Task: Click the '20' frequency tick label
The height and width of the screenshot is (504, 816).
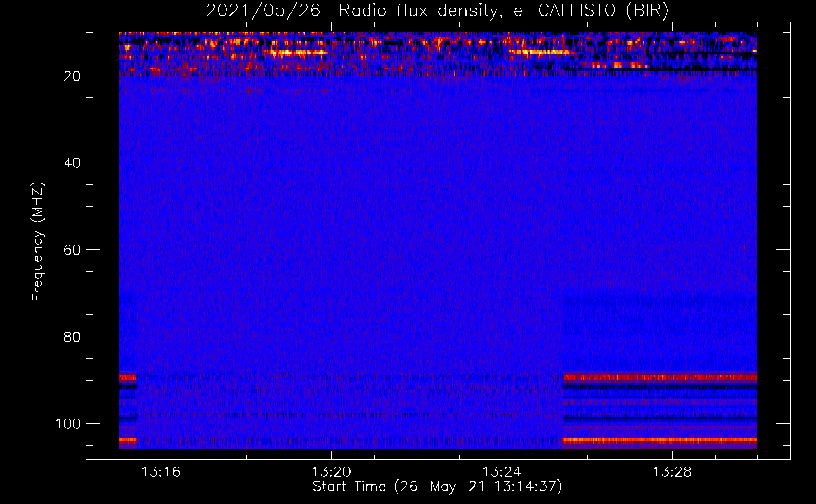Action: [x=72, y=76]
